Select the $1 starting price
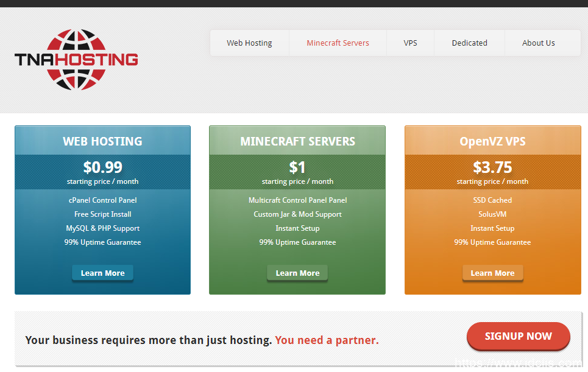588x372 pixels. pyautogui.click(x=297, y=167)
